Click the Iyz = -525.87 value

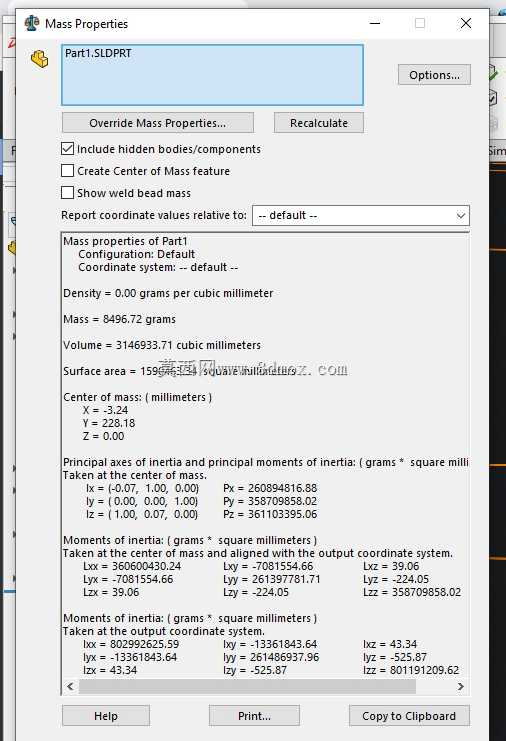tap(395, 657)
